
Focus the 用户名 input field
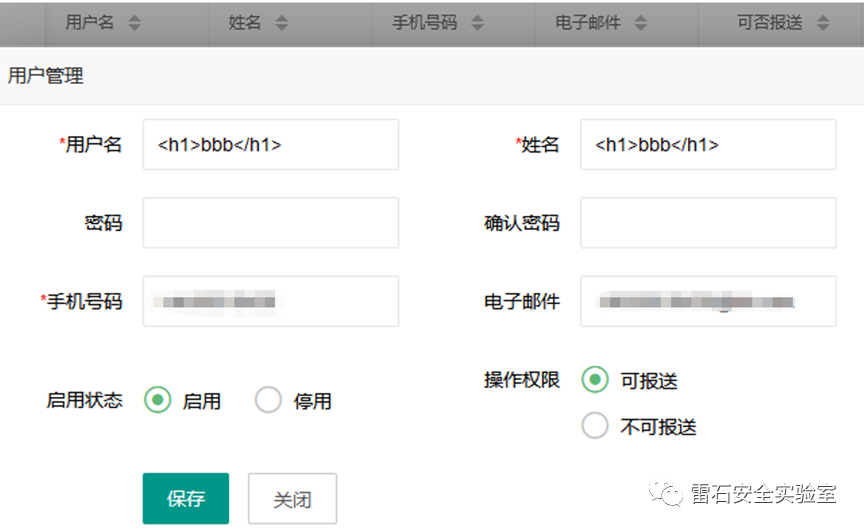pos(270,145)
